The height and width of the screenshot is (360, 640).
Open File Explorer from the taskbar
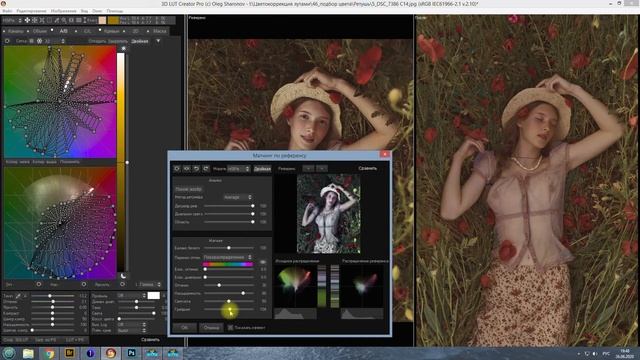28,353
